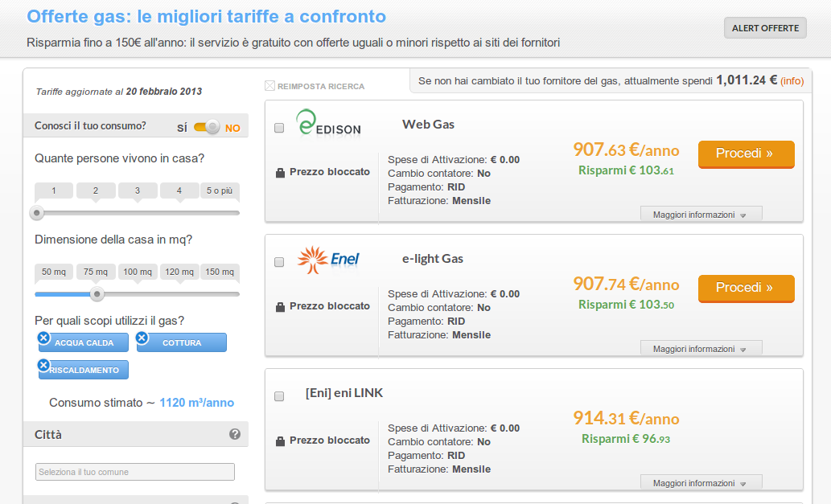Viewport: 831px width, 504px height.
Task: Toggle the Conosci il tuo consumo switch
Action: pyautogui.click(x=207, y=127)
